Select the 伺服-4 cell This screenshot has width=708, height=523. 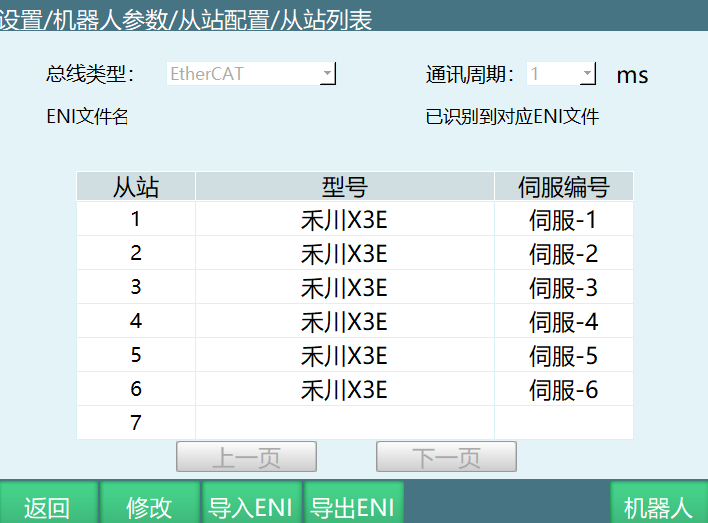coord(564,321)
